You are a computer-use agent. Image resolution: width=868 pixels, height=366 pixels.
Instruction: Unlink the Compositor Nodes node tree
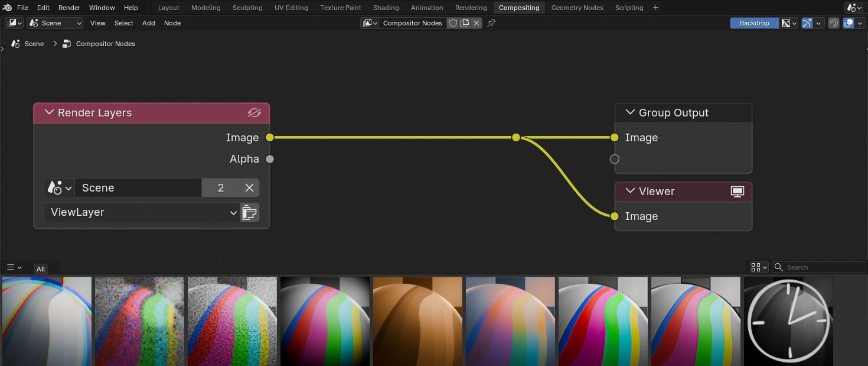(477, 23)
